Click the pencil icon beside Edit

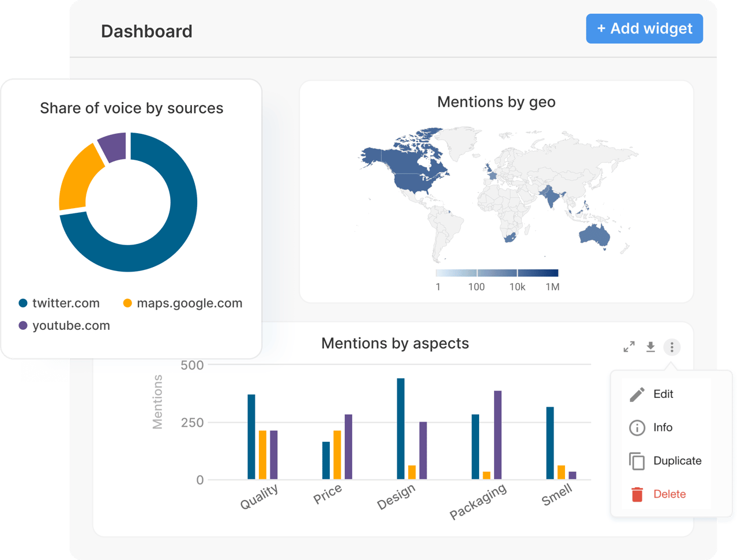[637, 394]
